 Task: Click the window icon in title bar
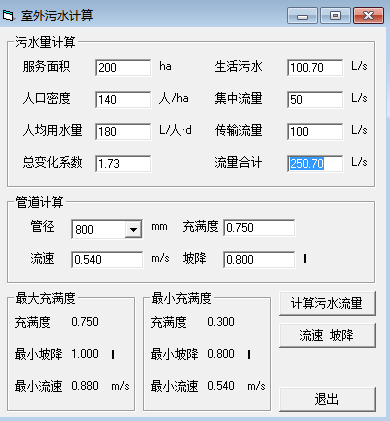pos(9,15)
